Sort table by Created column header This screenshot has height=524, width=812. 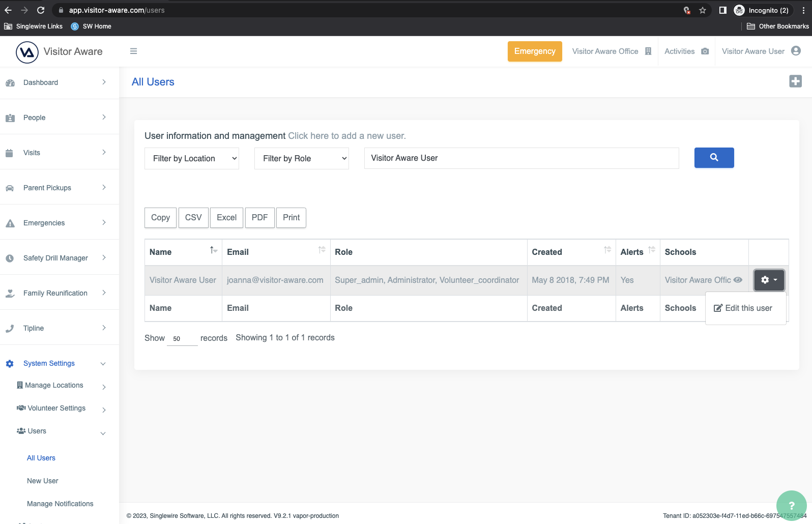click(x=571, y=252)
